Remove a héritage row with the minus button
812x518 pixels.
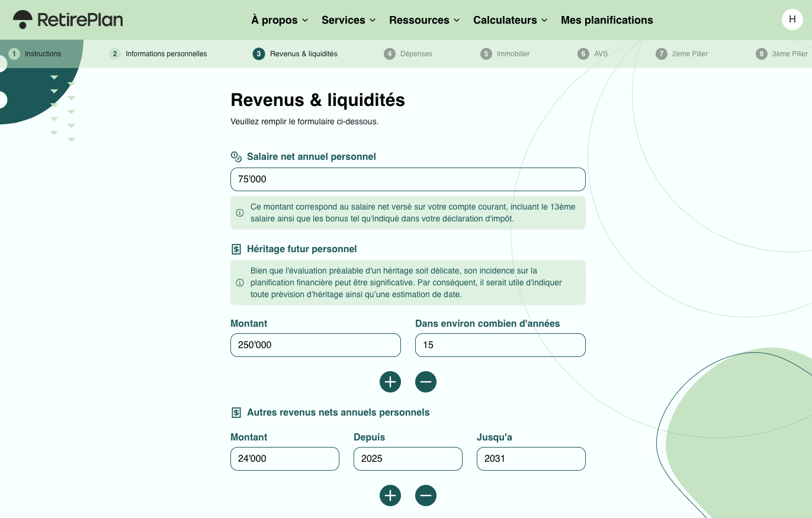[x=425, y=382]
